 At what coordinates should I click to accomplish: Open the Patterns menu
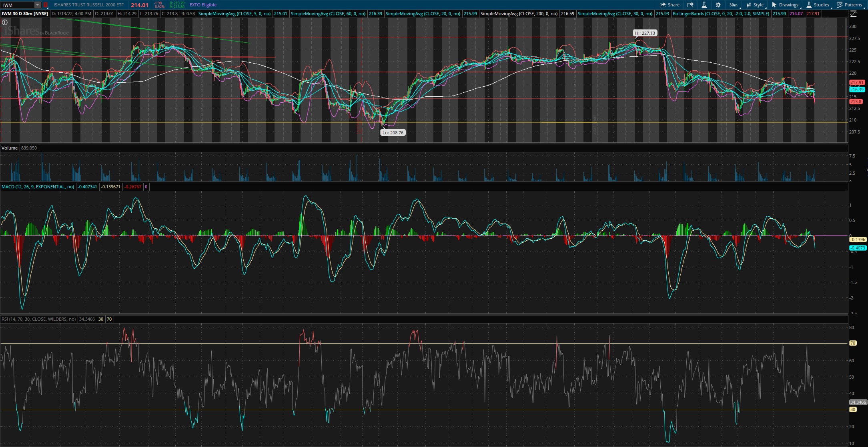tap(850, 5)
